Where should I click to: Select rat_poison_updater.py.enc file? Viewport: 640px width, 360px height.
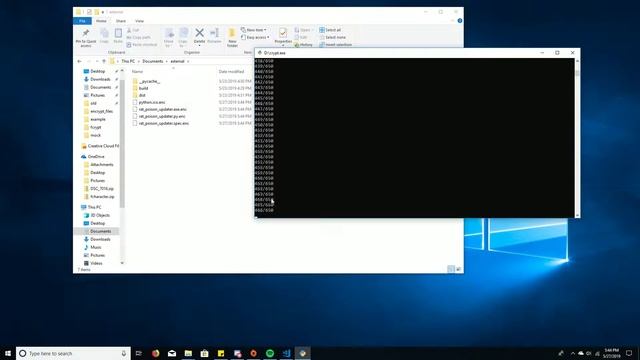tap(162, 116)
